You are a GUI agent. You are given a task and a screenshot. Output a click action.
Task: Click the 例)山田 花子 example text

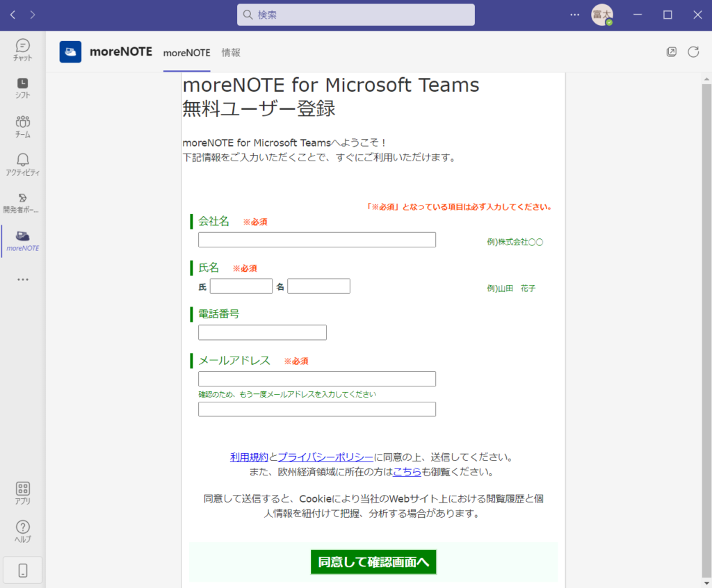click(x=511, y=288)
